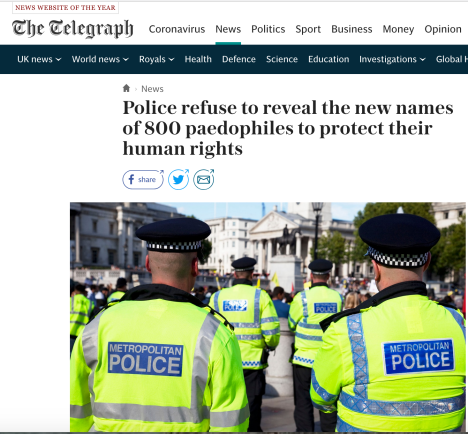Expand the UK news dropdown

point(39,59)
